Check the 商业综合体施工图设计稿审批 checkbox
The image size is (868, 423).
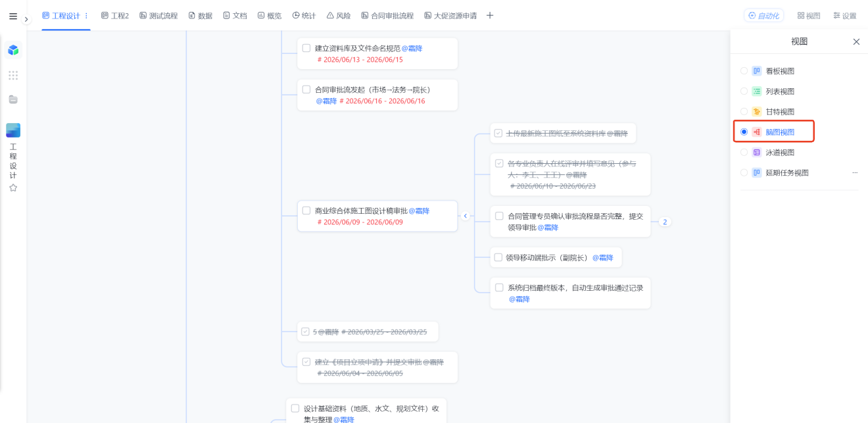pyautogui.click(x=306, y=211)
